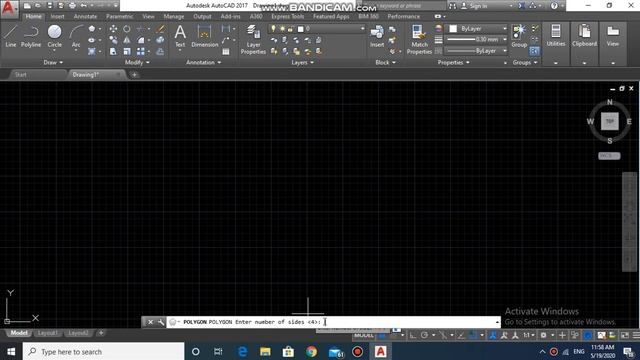The width and height of the screenshot is (640, 360).
Task: Click the customize command line wrench icon
Action: click(161, 322)
